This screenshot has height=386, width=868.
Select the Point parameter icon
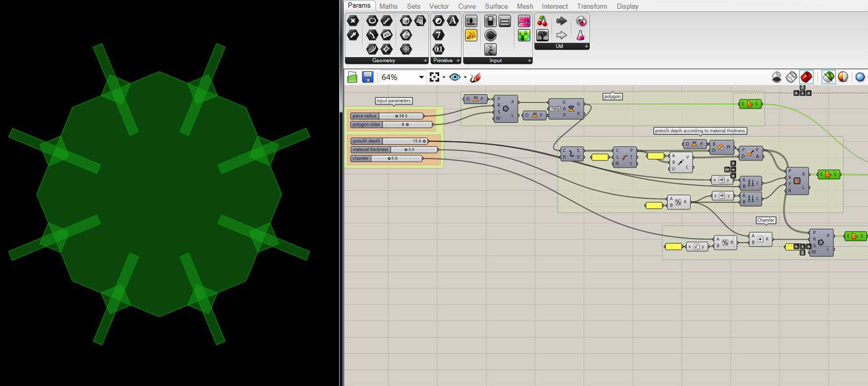click(x=353, y=21)
